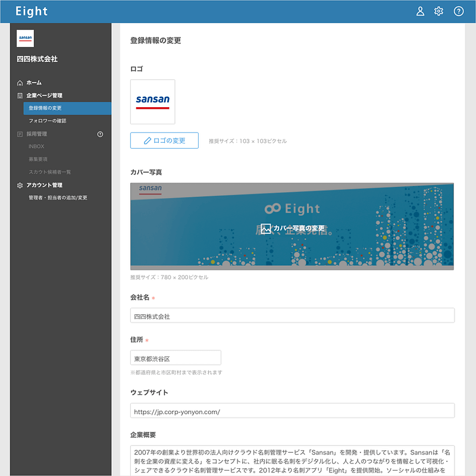This screenshot has height=476, width=476.
Task: Click the image icon on cover photo
Action: tap(265, 228)
